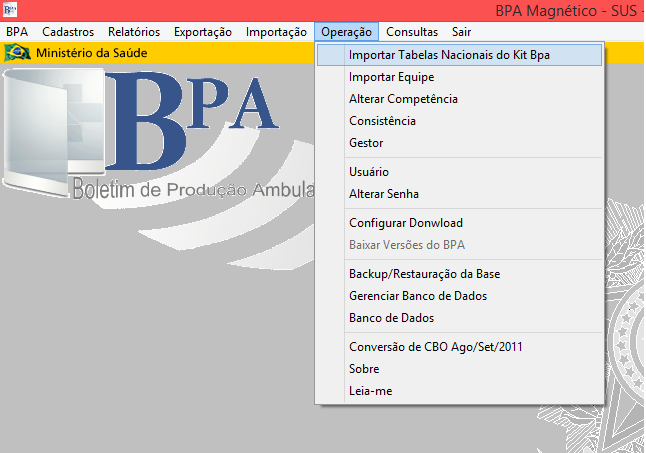
Task: Click Gerenciar Banco de Dados
Action: [x=418, y=296]
